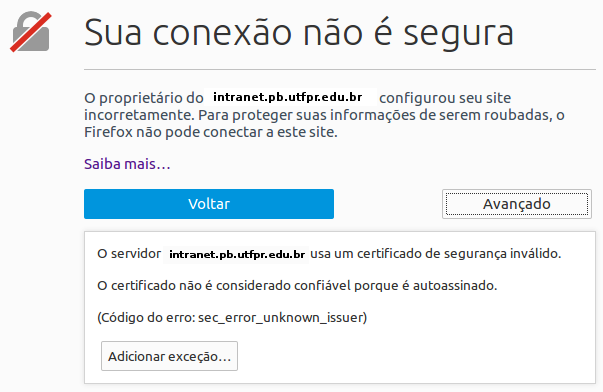Click the horizontal divider under the heading
Image resolution: width=603 pixels, height=392 pixels.
click(x=340, y=70)
